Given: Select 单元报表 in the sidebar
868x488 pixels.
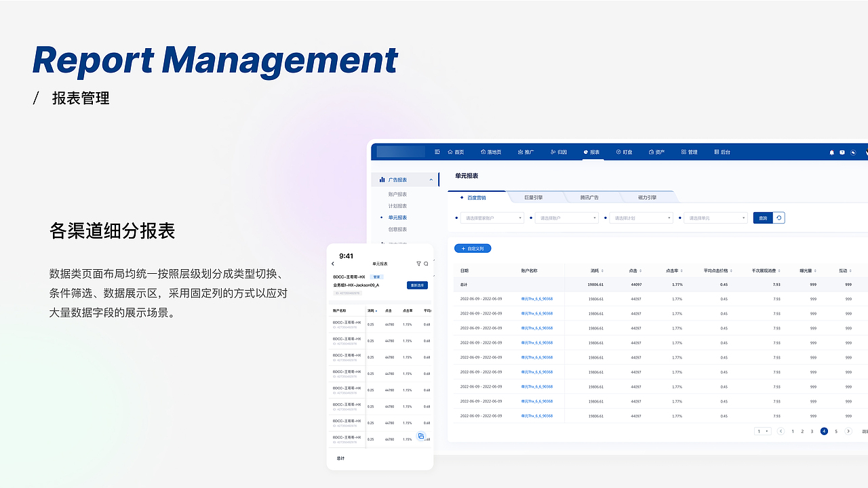Looking at the screenshot, I should pos(397,218).
